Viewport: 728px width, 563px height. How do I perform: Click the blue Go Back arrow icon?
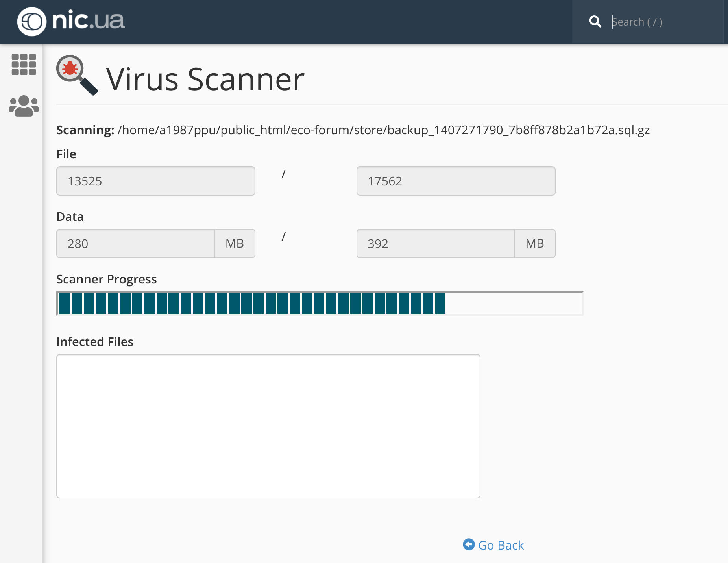pyautogui.click(x=469, y=544)
